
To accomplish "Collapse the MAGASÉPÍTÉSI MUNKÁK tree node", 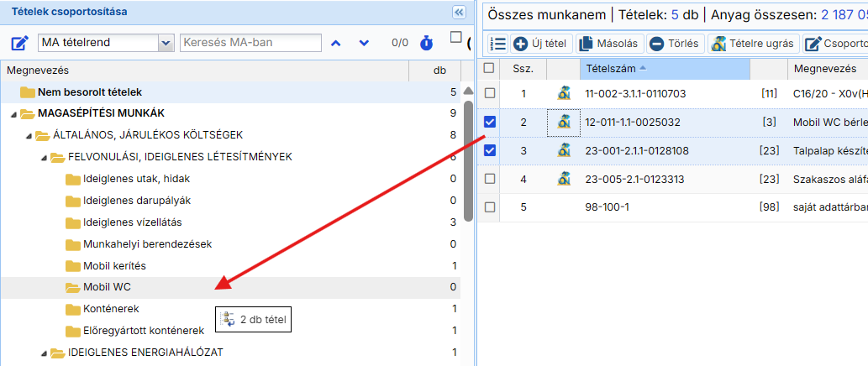I will point(13,113).
